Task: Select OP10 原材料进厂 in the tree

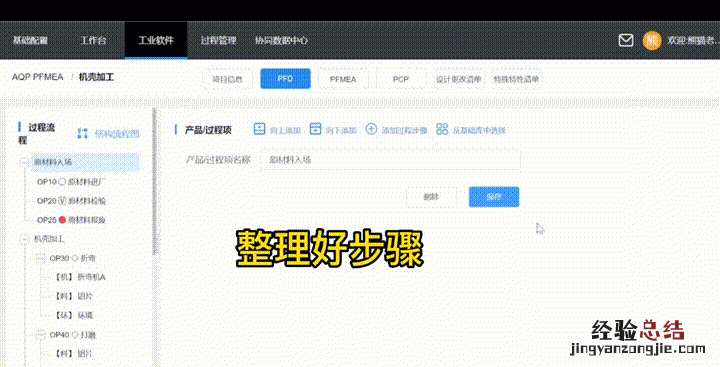Action: [71, 182]
